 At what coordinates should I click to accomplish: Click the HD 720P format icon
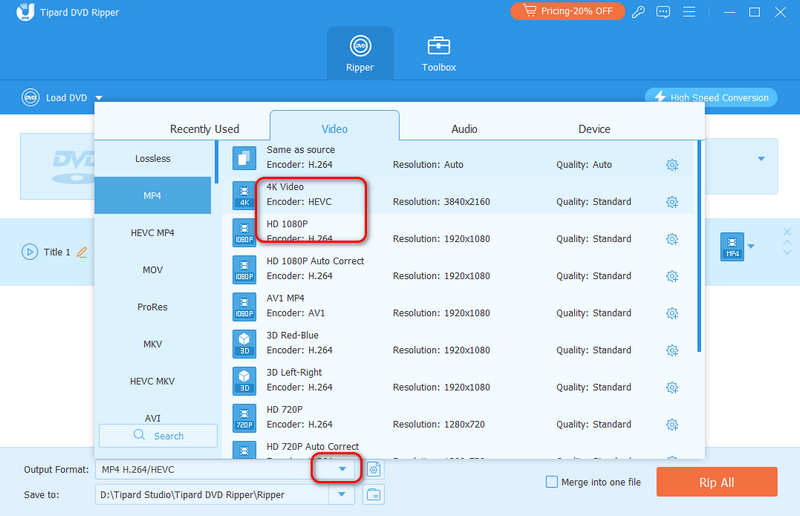(244, 418)
